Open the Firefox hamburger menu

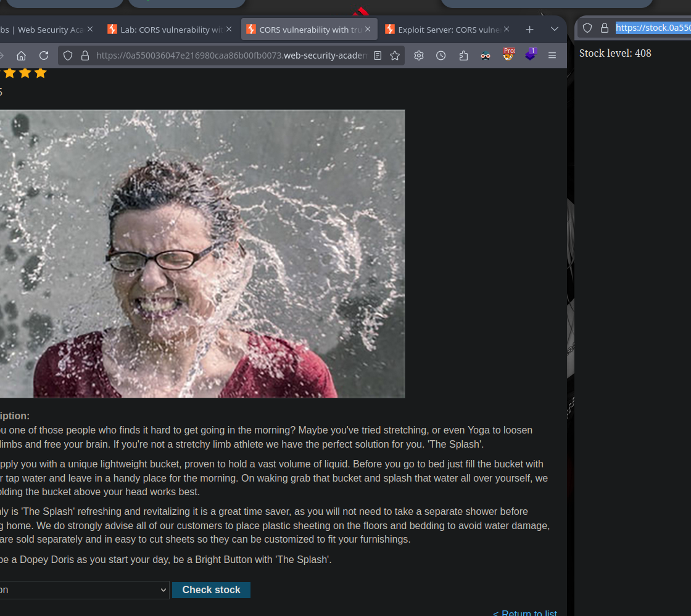(x=552, y=55)
